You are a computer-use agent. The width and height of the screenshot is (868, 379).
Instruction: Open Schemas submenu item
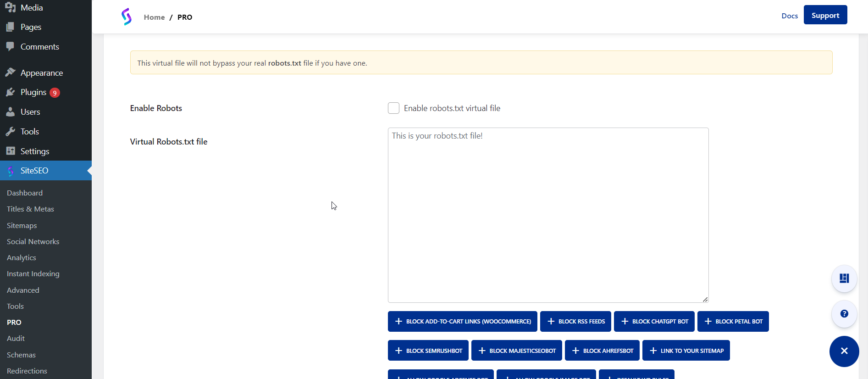pyautogui.click(x=21, y=355)
